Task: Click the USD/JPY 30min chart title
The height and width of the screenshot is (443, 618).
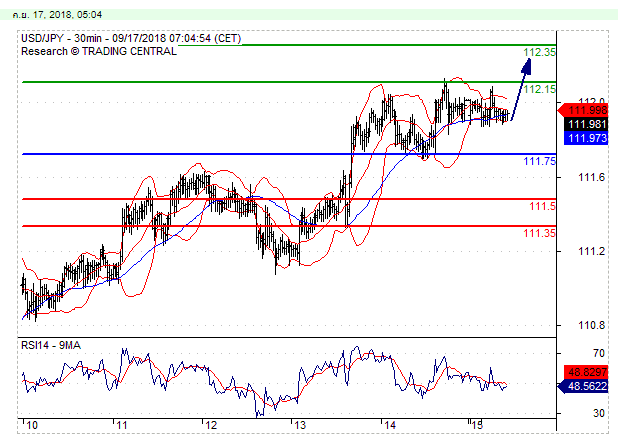Action: (131, 38)
